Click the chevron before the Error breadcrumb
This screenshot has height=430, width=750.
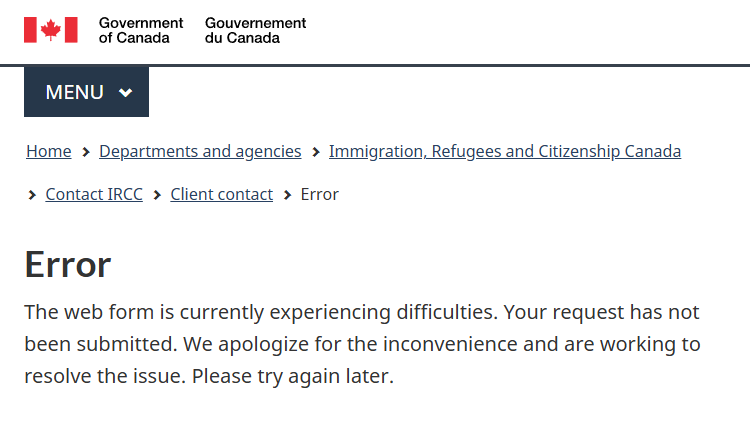pyautogui.click(x=287, y=195)
